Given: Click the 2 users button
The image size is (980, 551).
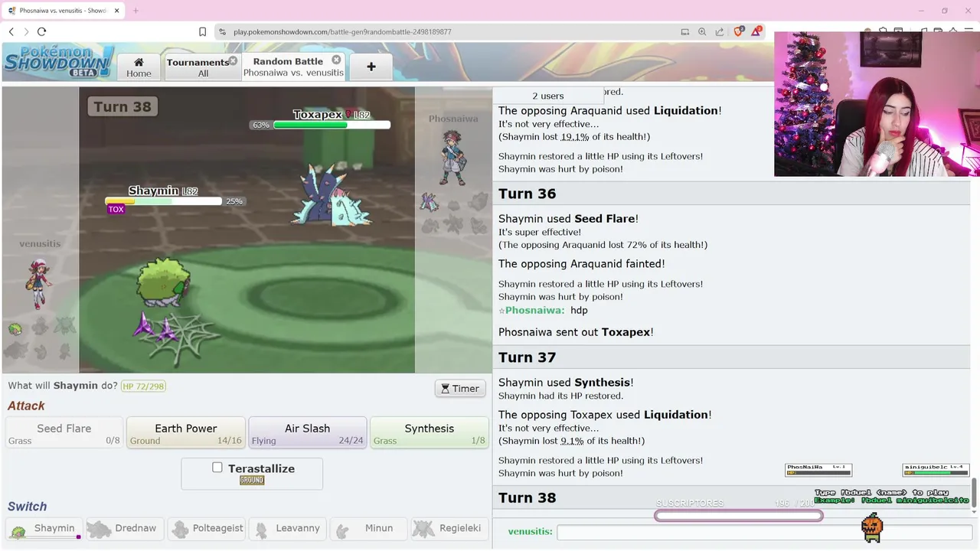Looking at the screenshot, I should pos(547,96).
